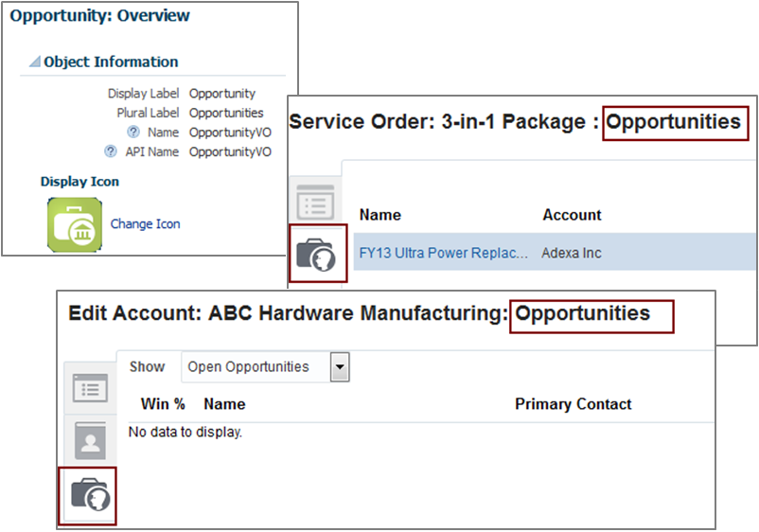Image resolution: width=759 pixels, height=532 pixels.
Task: Click the Change Icon link
Action: pos(145,224)
